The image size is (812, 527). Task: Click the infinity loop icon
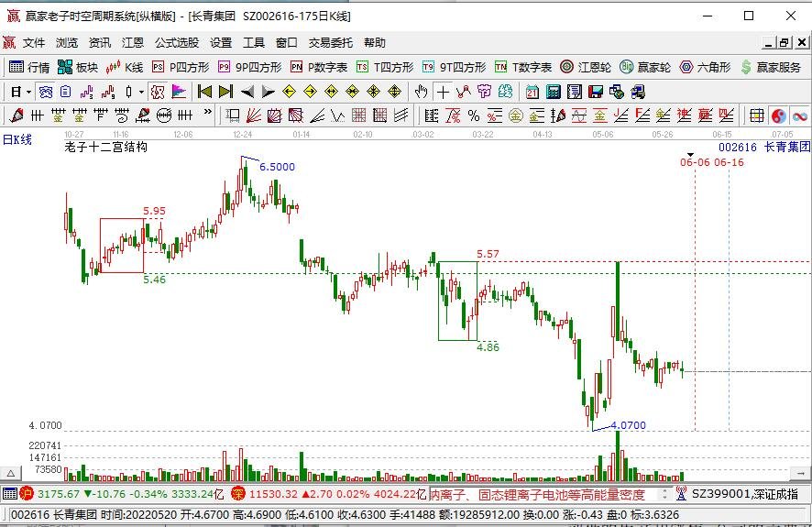[x=800, y=115]
